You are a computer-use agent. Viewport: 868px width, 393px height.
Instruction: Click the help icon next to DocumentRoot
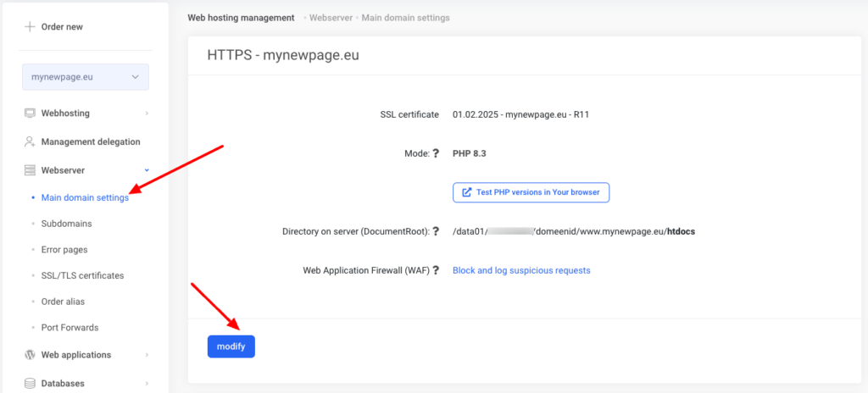tap(436, 231)
